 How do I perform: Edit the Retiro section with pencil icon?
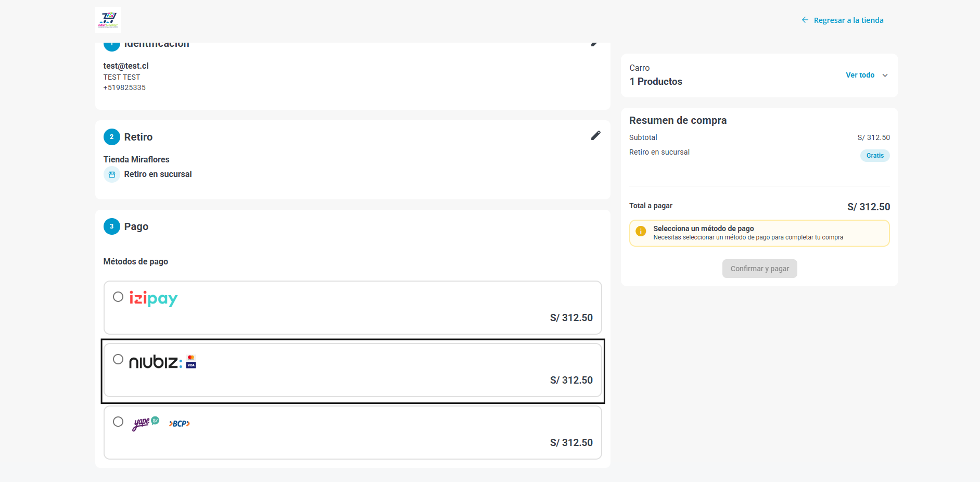(596, 135)
